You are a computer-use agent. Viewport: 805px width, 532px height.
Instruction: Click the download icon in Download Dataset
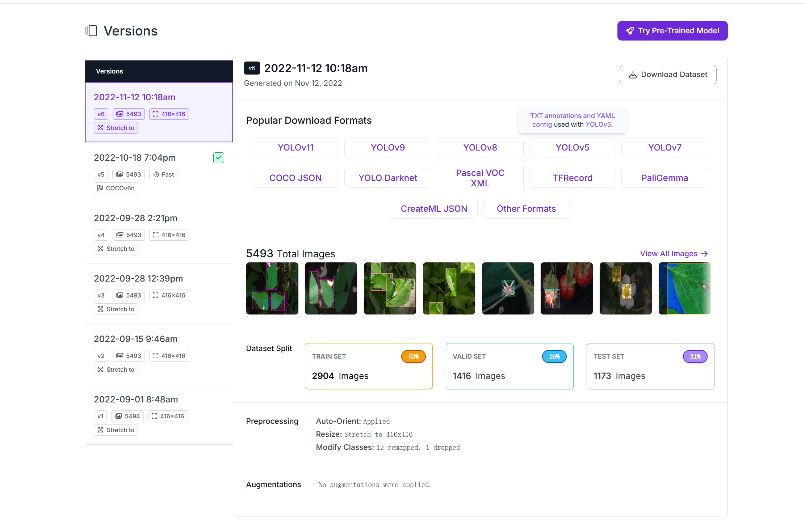pos(633,75)
